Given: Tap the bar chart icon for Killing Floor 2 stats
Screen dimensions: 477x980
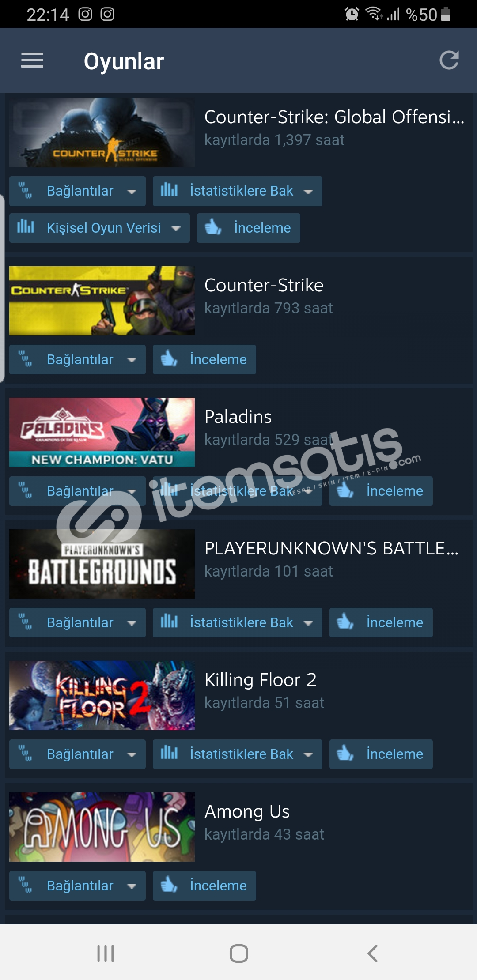Looking at the screenshot, I should point(169,753).
